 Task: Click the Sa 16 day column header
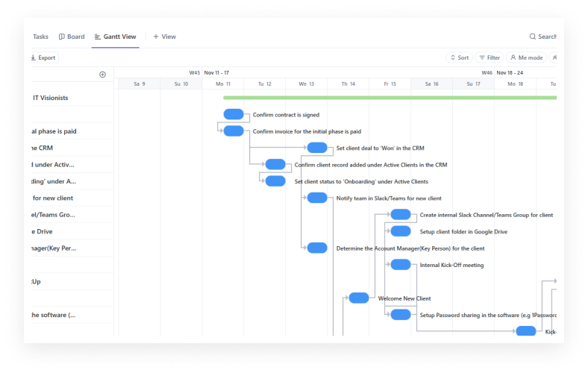(x=431, y=84)
